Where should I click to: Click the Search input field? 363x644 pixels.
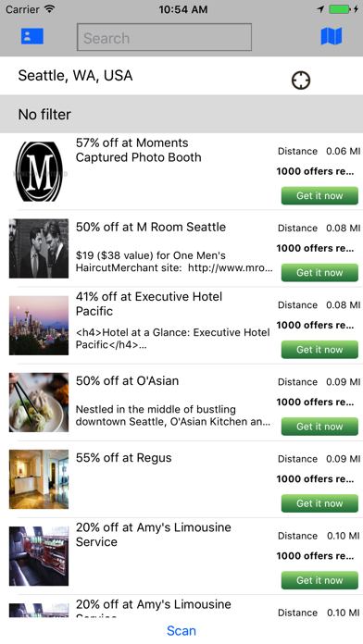pyautogui.click(x=164, y=37)
